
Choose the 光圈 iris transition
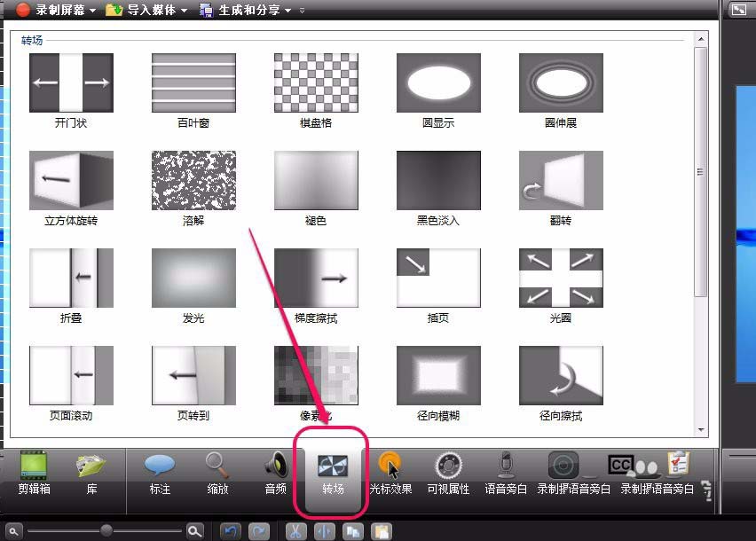tap(561, 278)
